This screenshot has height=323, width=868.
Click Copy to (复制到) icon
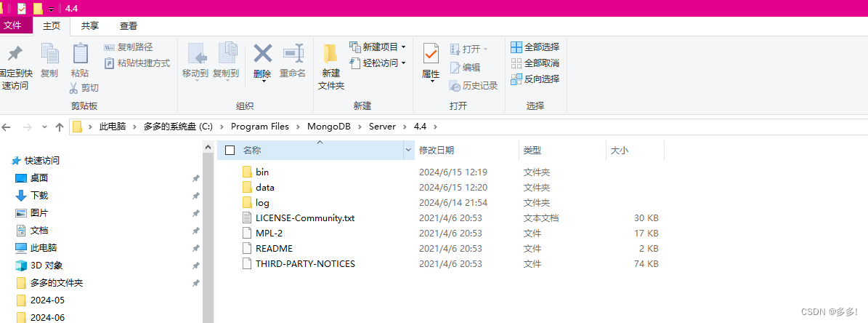pyautogui.click(x=227, y=55)
